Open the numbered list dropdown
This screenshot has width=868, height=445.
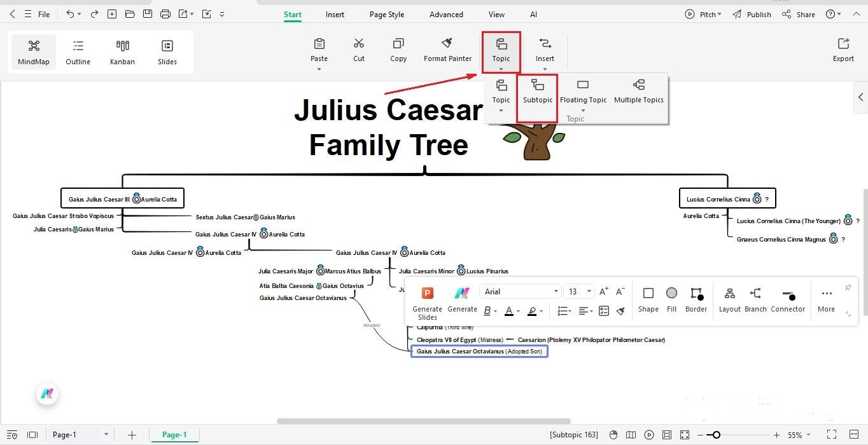pyautogui.click(x=564, y=311)
